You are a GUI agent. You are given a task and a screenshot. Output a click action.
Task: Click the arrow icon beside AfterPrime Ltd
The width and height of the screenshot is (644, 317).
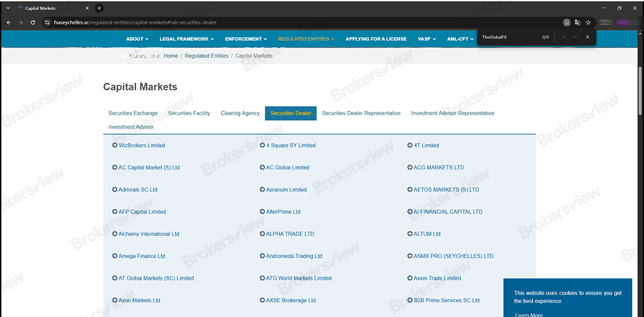[262, 212]
